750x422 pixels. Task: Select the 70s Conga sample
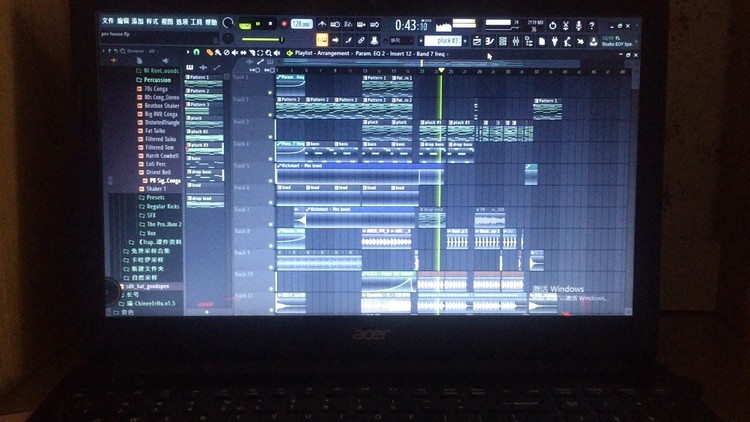coord(155,88)
